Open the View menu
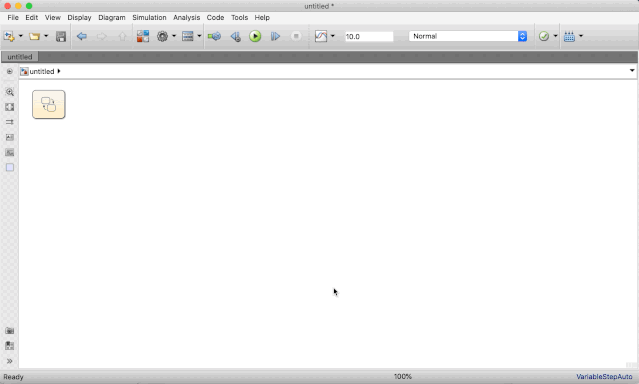The image size is (639, 384). click(53, 18)
